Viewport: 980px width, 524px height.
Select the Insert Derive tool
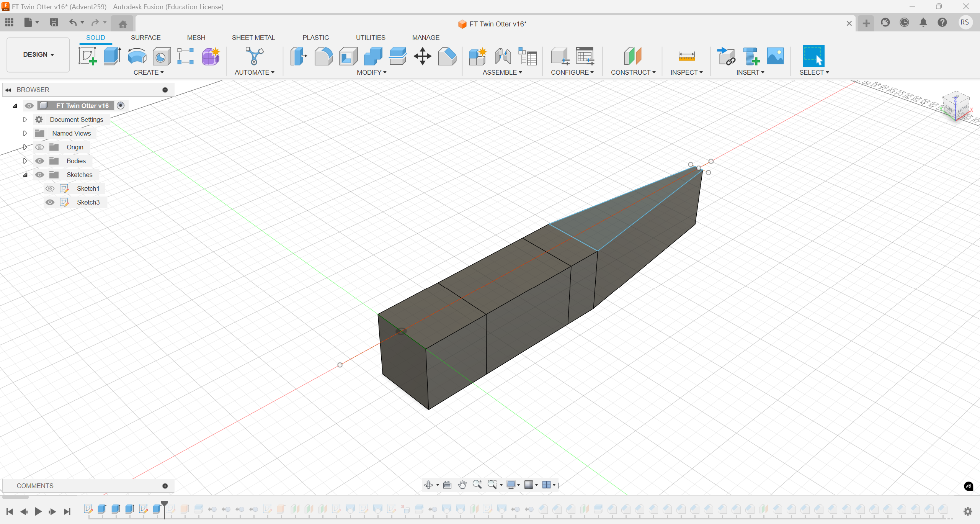point(726,56)
